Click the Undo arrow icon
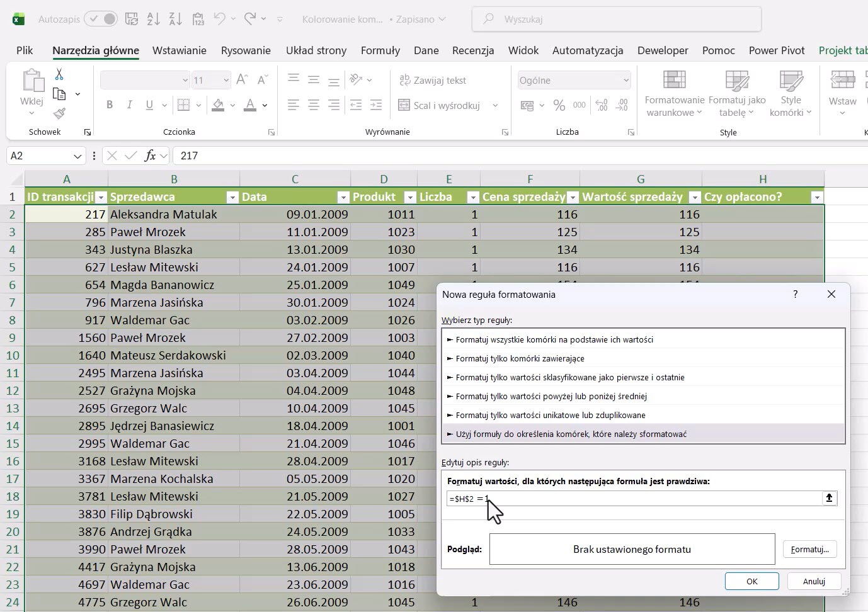The image size is (868, 612). (219, 19)
